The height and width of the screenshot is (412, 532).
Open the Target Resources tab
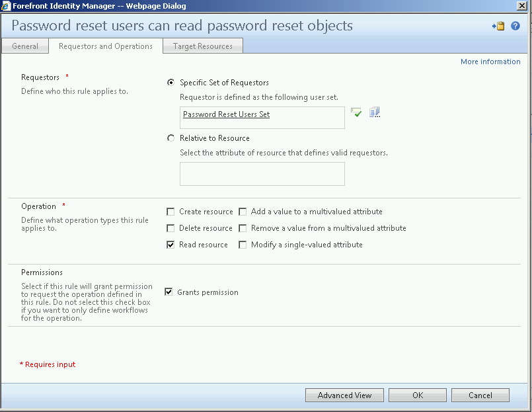click(203, 46)
